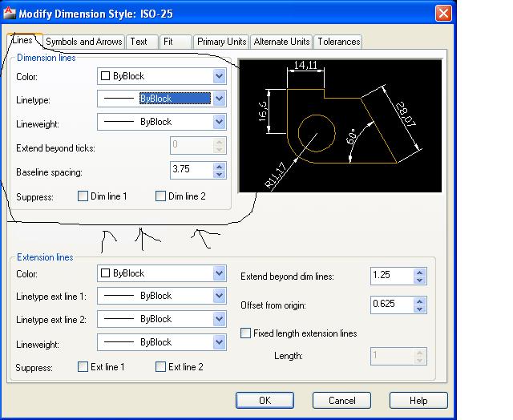Increase Baseline spacing with the up arrow
The image size is (513, 420).
[x=219, y=167]
